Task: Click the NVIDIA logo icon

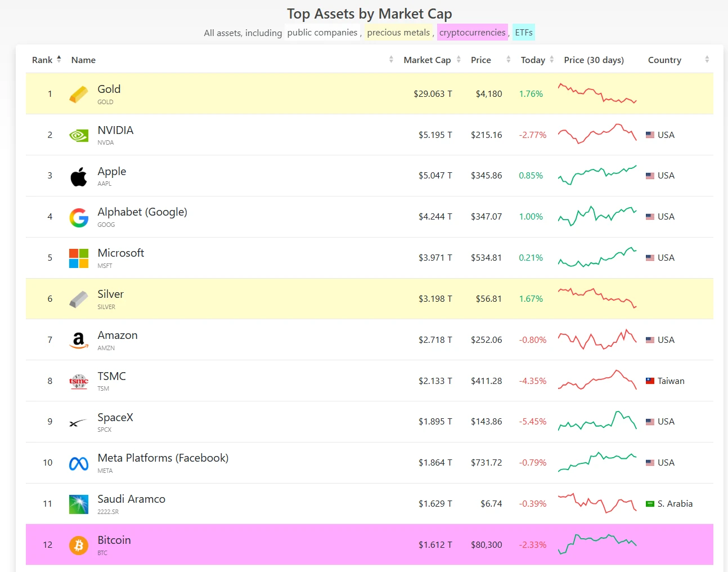Action: [x=79, y=135]
